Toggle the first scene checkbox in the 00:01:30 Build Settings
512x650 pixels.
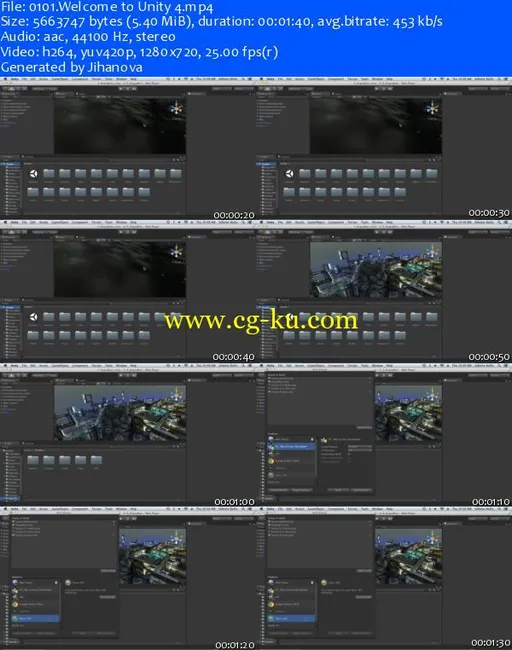tap(269, 522)
